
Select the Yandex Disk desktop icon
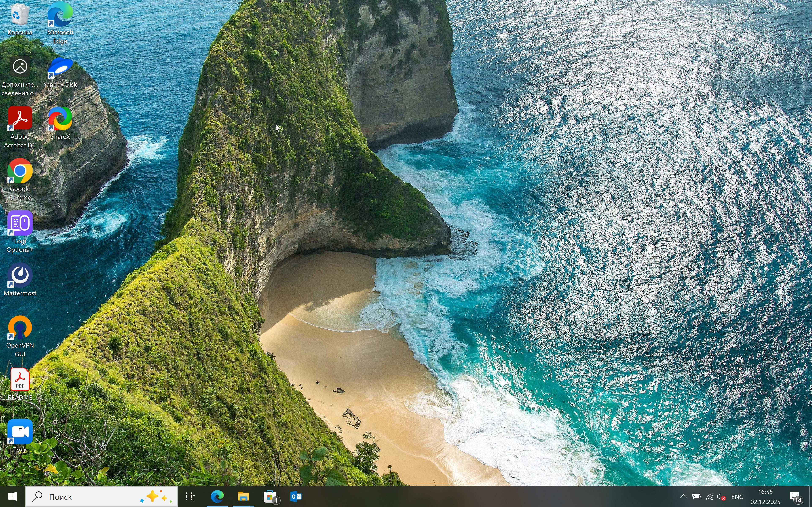click(x=60, y=68)
